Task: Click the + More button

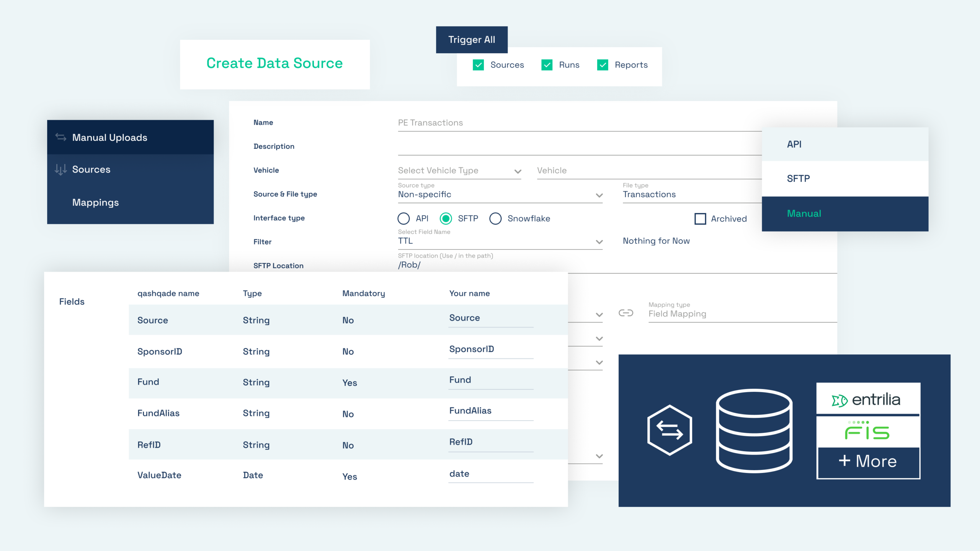Action: point(868,462)
